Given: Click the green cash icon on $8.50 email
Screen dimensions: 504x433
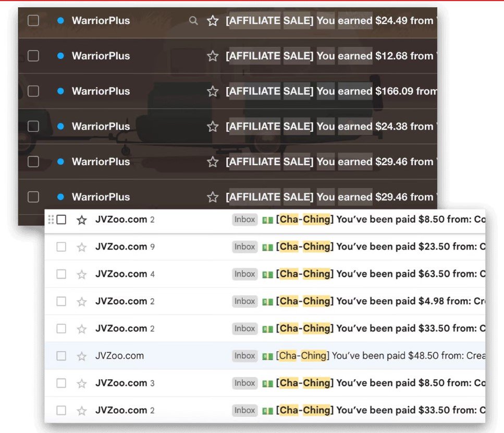Looking at the screenshot, I should [x=267, y=219].
